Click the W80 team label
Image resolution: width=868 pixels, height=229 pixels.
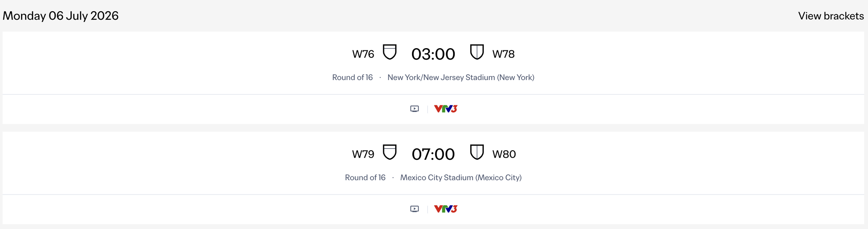point(504,154)
